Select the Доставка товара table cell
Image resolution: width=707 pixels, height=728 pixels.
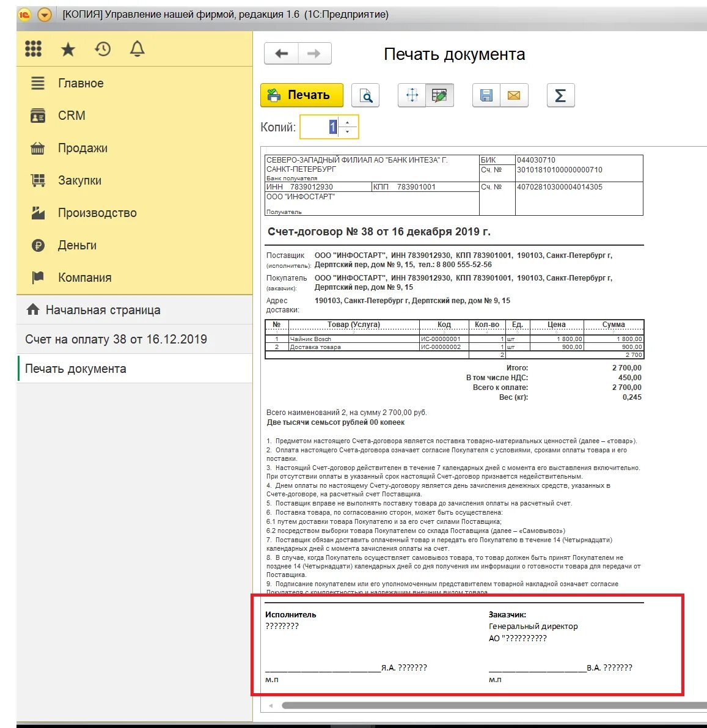(x=354, y=347)
